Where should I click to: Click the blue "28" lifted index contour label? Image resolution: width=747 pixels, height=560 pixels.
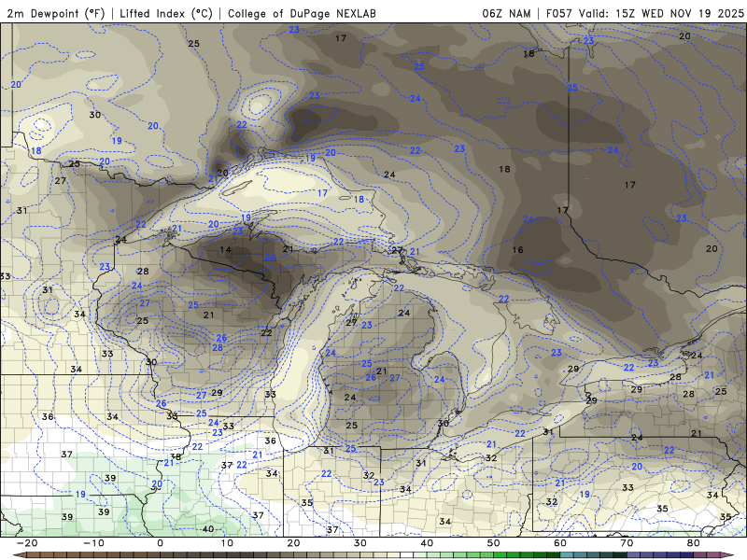click(x=218, y=347)
